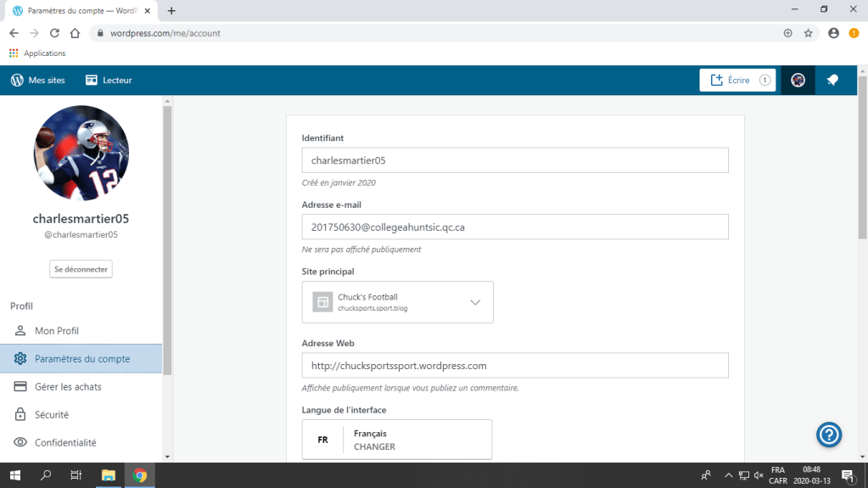
Task: Open the notifications bell icon
Action: pyautogui.click(x=832, y=80)
